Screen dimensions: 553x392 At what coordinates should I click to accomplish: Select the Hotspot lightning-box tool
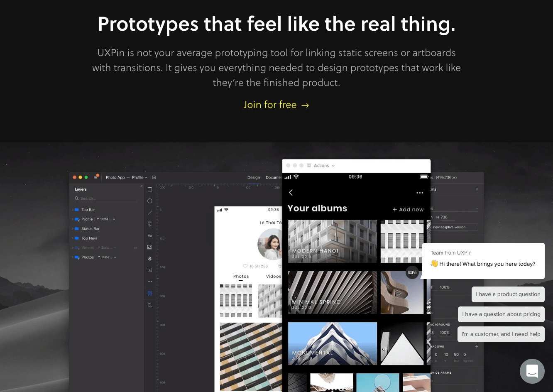[x=150, y=270]
